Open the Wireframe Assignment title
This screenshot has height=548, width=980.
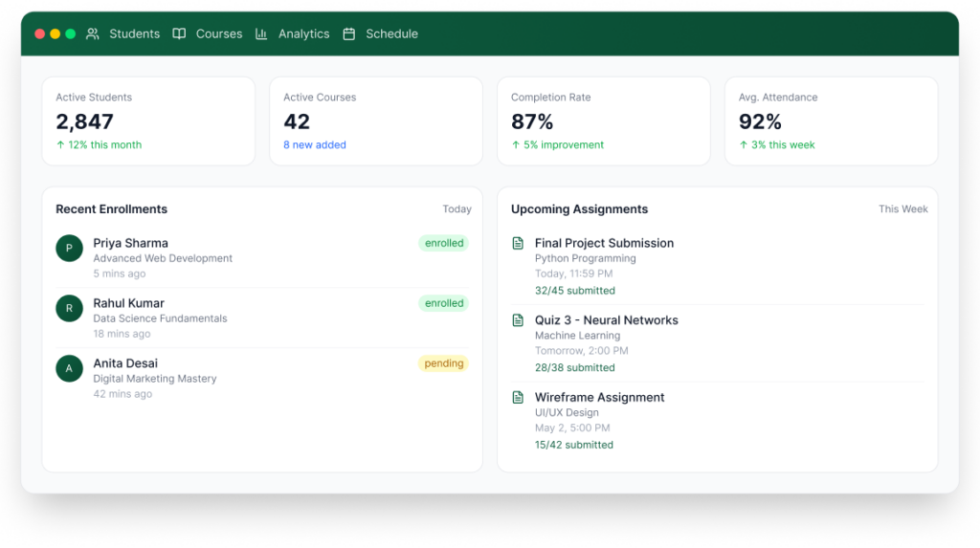tap(599, 397)
